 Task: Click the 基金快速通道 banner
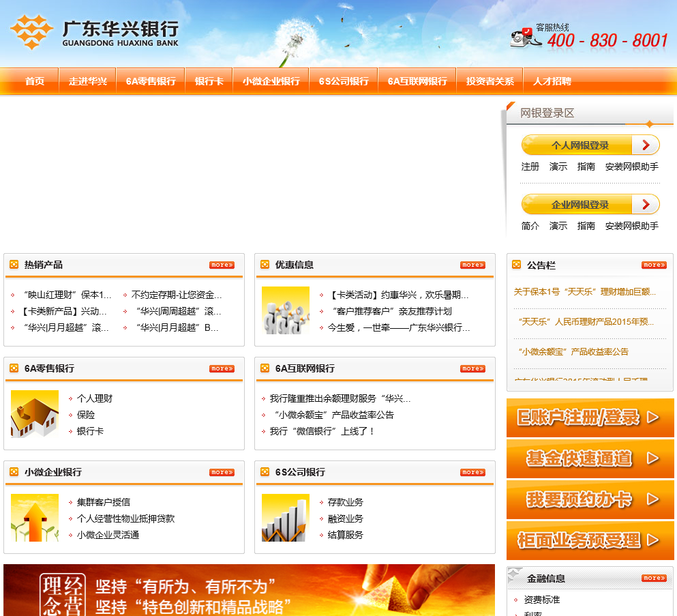click(x=590, y=458)
